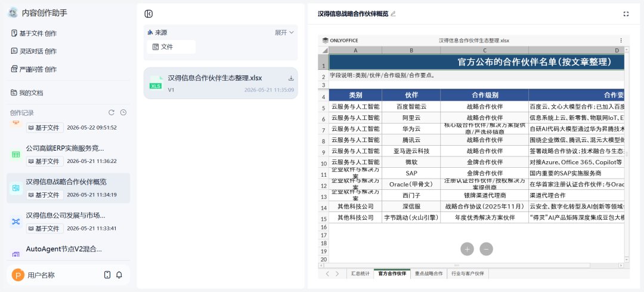
Task: Click 基于文件 tag under 公司高端ERP record
Action: [x=45, y=161]
